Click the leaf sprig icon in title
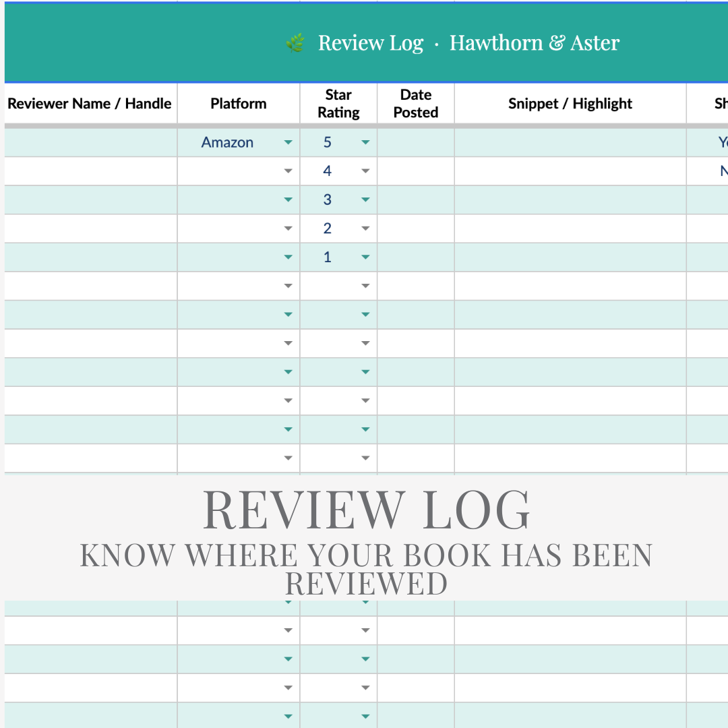728x728 pixels. [x=295, y=43]
